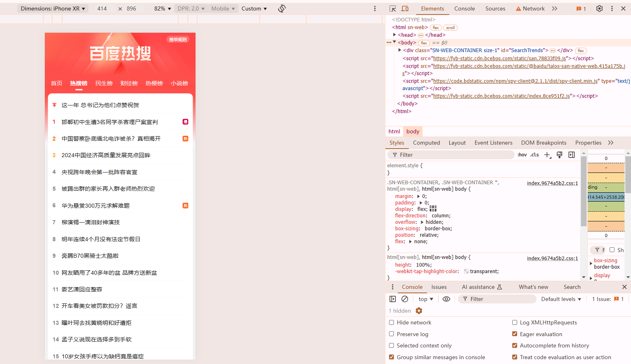Open index.9674a5b2.css:1 link for the SN-WEB-CONTAINER rule
This screenshot has height=364, width=631.
(x=552, y=183)
